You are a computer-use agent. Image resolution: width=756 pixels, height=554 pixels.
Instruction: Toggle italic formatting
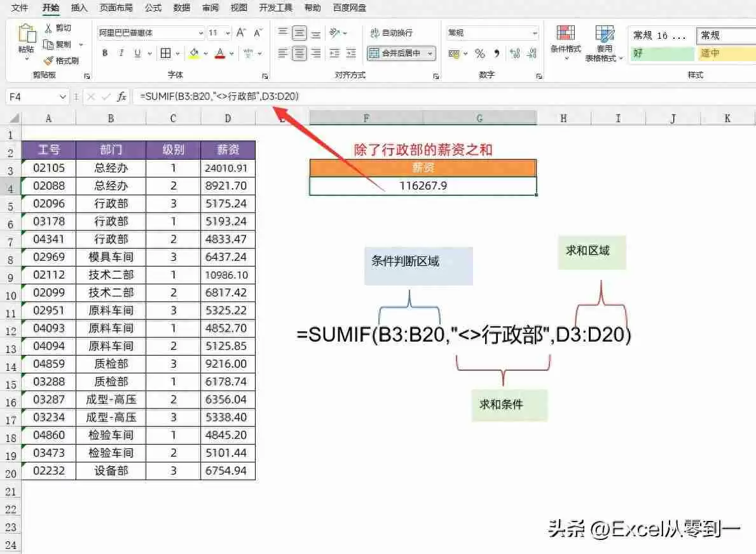(x=120, y=53)
